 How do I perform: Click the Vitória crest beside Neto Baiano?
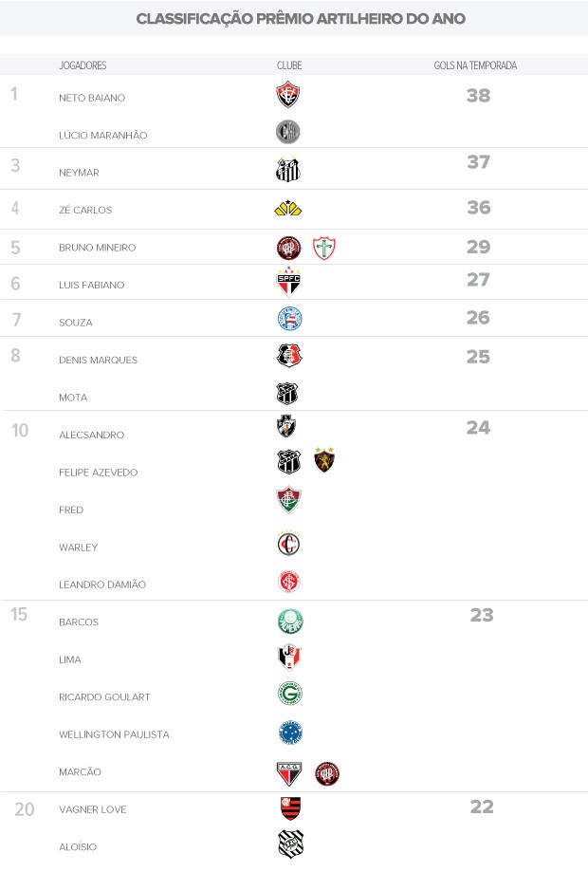[288, 95]
